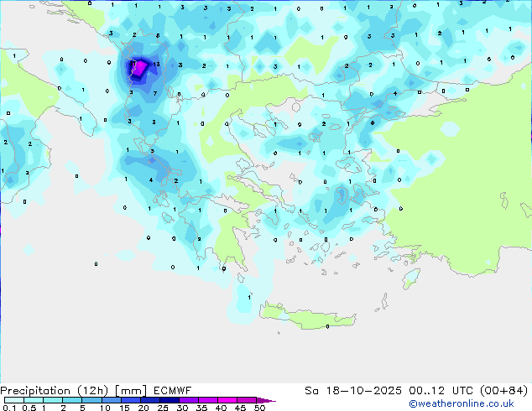Image resolution: width=532 pixels, height=411 pixels.
Task: Click the magenta heavy-rain maximum on the map
Action: 139,69
